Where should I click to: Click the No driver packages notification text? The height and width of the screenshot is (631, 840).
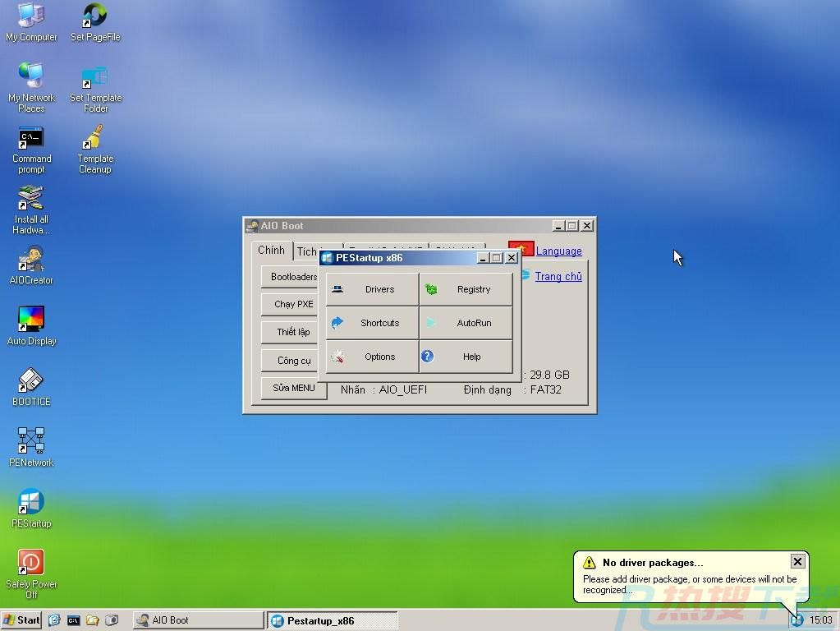[653, 563]
